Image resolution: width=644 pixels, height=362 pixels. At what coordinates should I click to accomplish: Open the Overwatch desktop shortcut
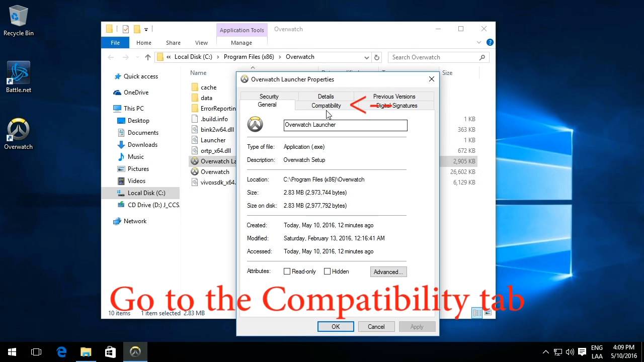tap(19, 134)
